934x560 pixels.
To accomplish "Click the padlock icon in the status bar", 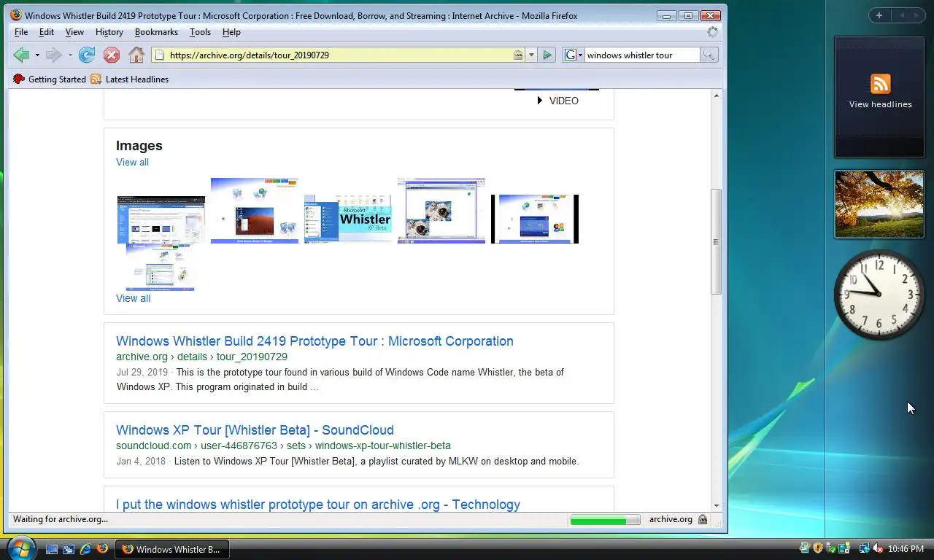I will coord(703,519).
